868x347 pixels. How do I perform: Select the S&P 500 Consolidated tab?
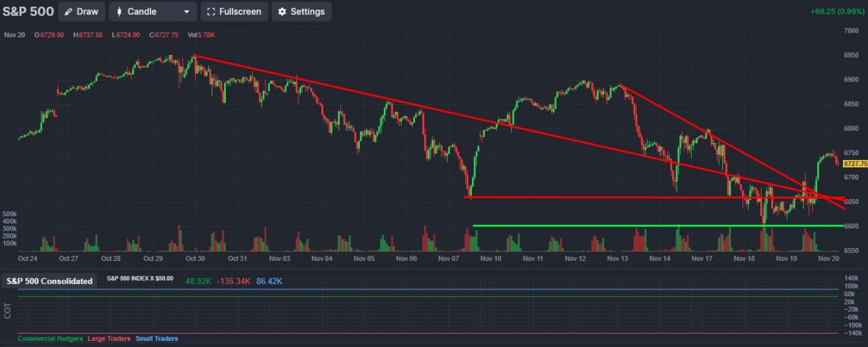50,281
